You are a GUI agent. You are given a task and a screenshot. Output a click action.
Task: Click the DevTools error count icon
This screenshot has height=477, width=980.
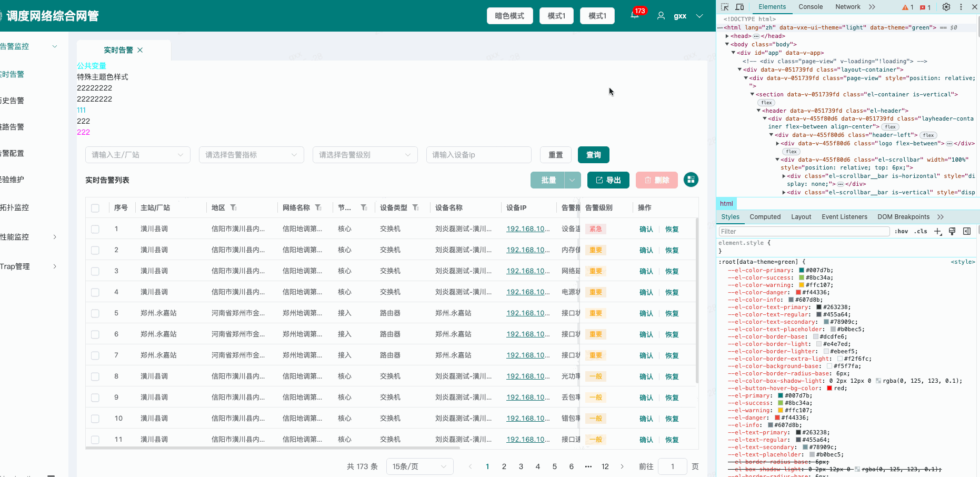pos(925,7)
